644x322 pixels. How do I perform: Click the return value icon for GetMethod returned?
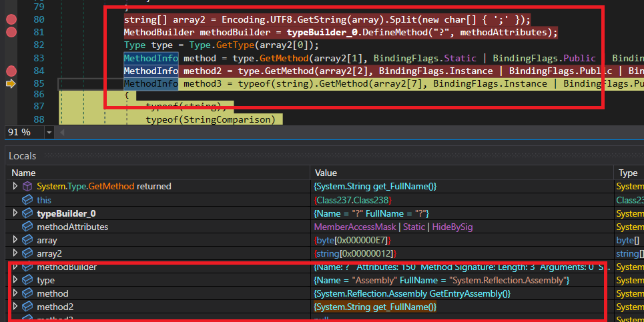(27, 186)
